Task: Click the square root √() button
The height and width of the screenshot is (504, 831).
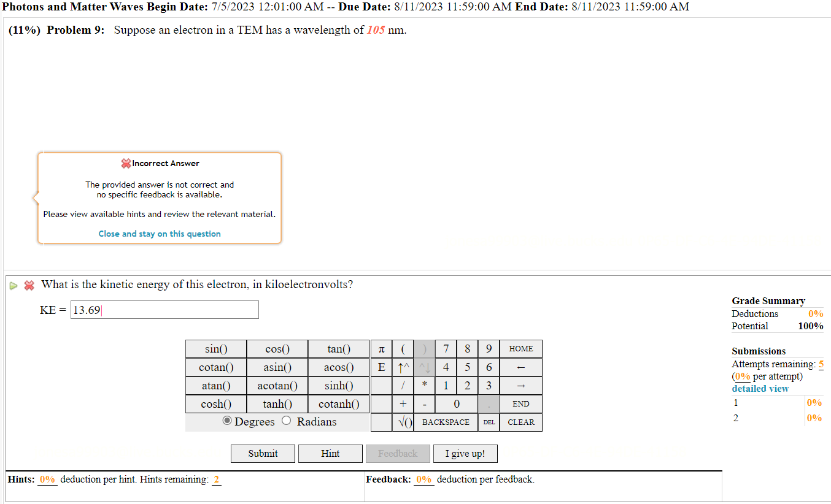Action: [403, 422]
